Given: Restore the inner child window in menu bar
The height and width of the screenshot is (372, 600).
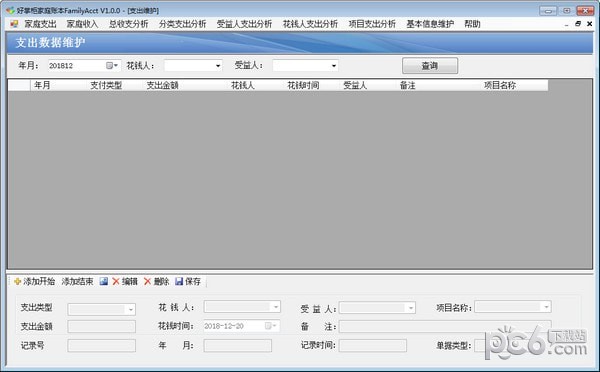Looking at the screenshot, I should click(x=578, y=24).
